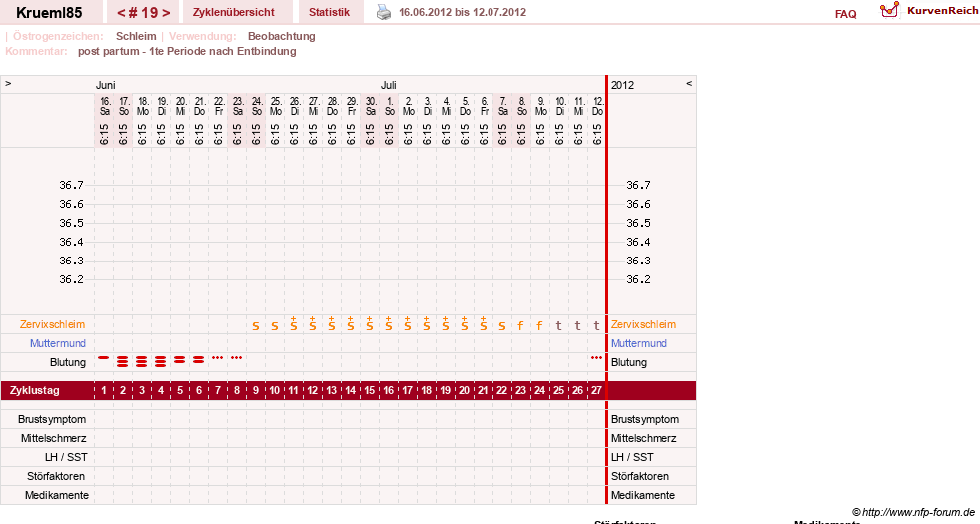
Task: Click mucus 'f' symbol on cycle day 24
Action: (540, 325)
